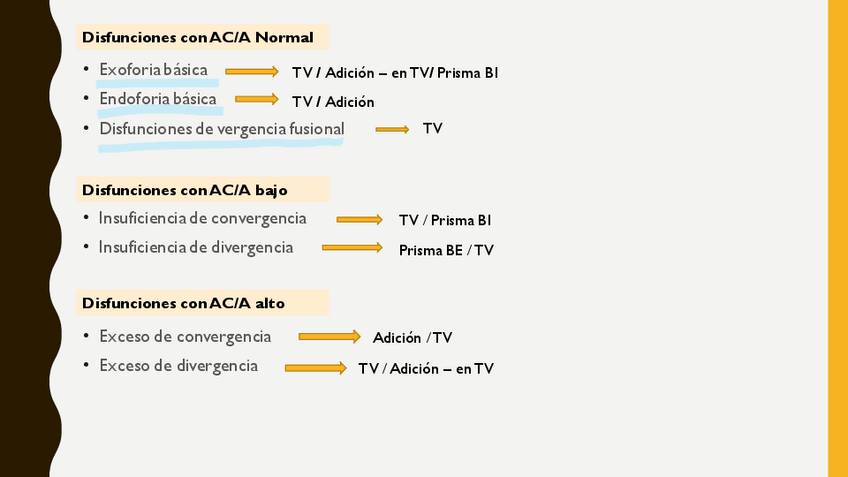This screenshot has width=848, height=477.
Task: Select the arrow next to Insuficiencia de divergencia
Action: 352,247
